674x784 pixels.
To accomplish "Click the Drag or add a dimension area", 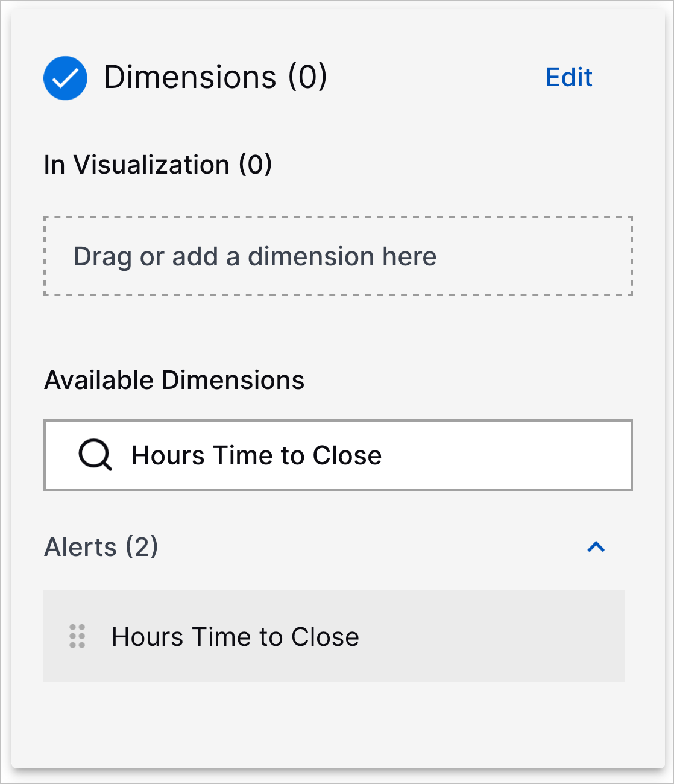I will [x=338, y=256].
